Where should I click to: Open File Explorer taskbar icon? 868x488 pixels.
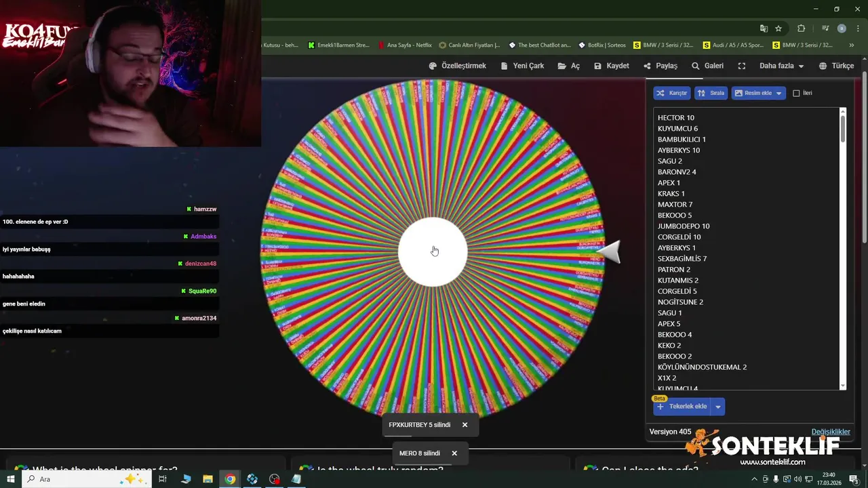208,479
